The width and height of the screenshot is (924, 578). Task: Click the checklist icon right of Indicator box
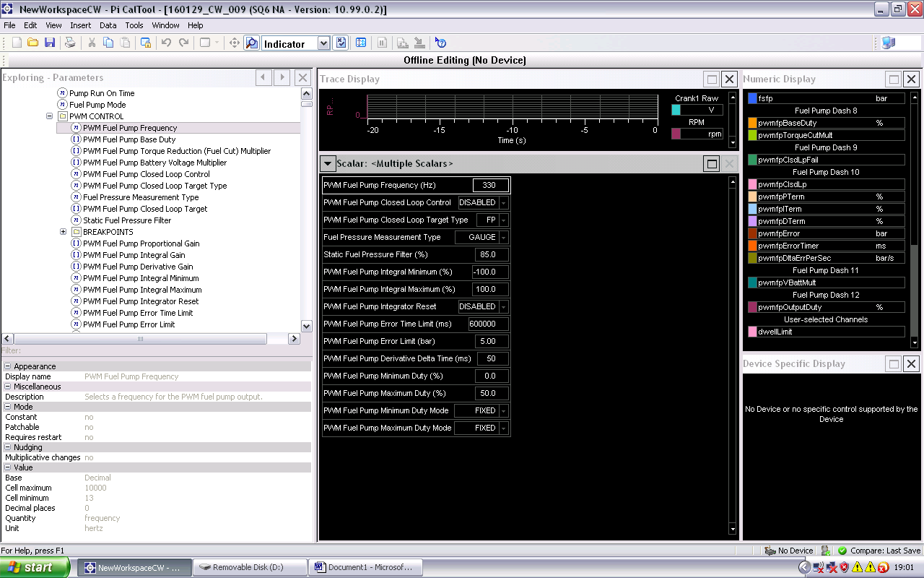(341, 43)
